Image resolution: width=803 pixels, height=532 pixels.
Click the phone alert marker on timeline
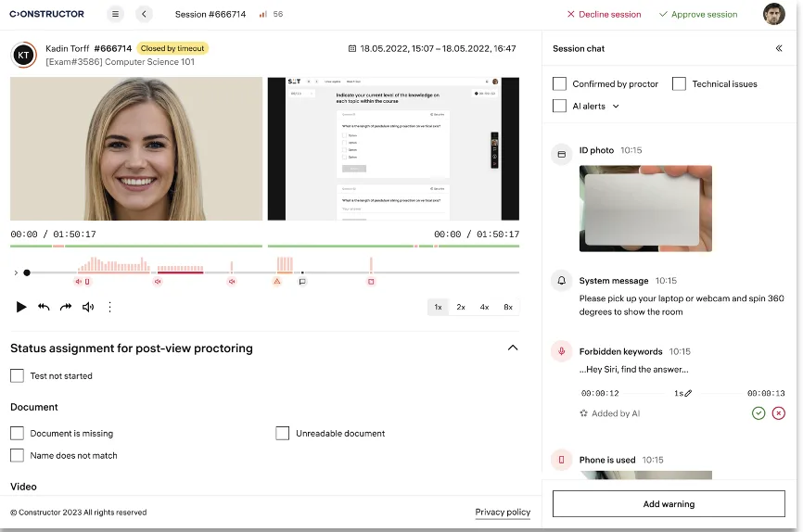(87, 282)
